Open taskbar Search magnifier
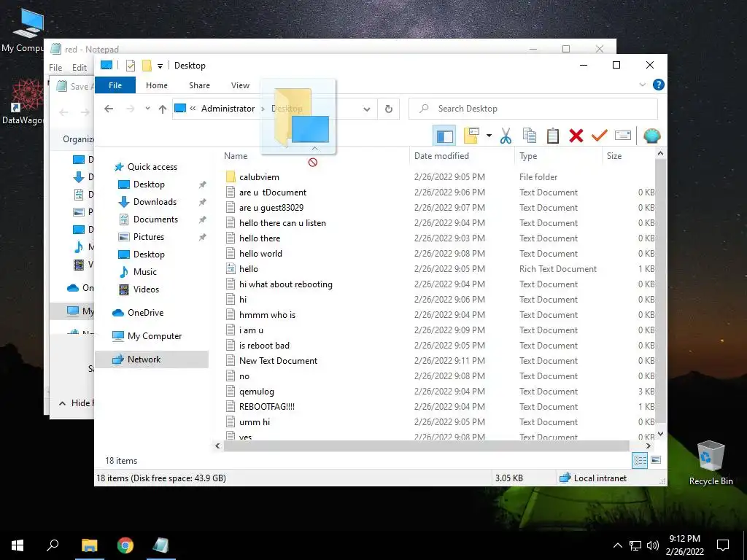 [53, 545]
